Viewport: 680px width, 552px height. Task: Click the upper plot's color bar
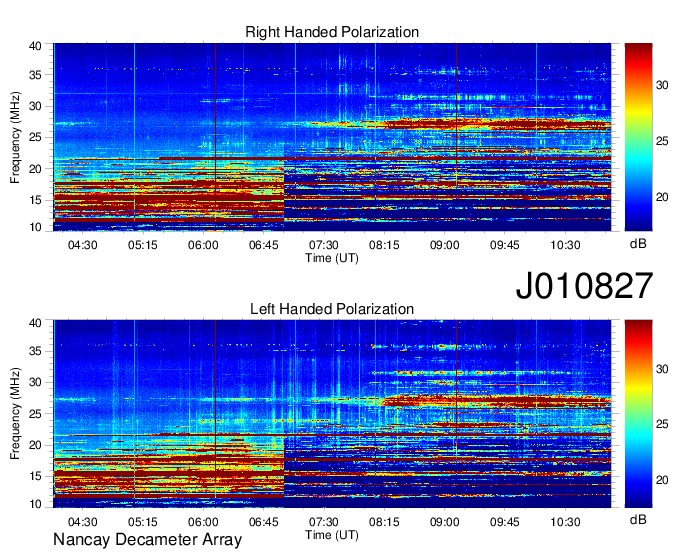point(638,137)
